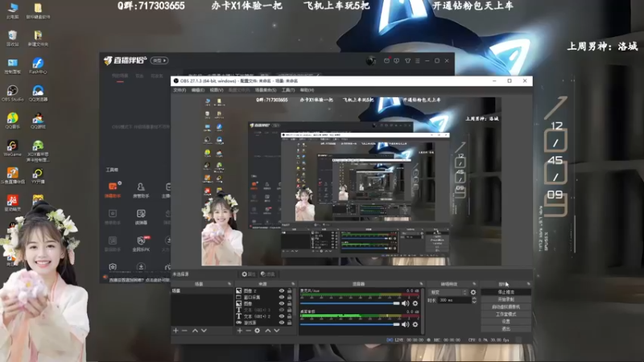Add a new source with the plus icon
The height and width of the screenshot is (362, 644).
[x=240, y=331]
